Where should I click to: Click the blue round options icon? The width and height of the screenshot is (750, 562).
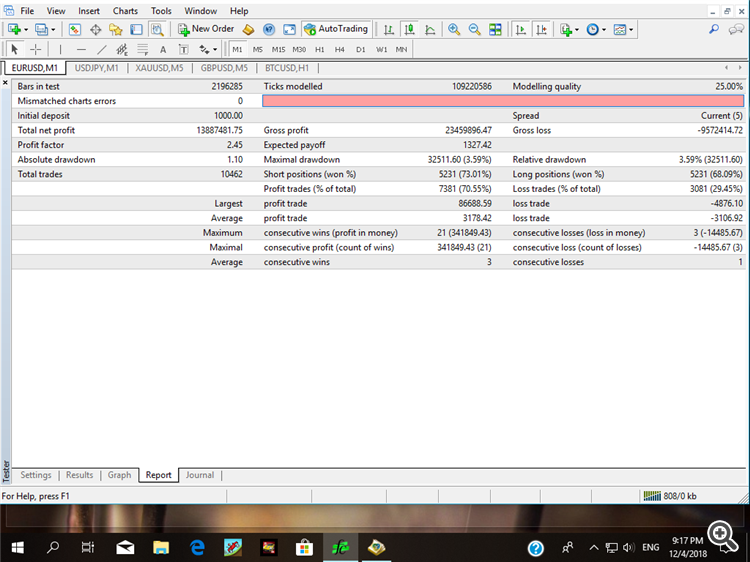tap(269, 30)
